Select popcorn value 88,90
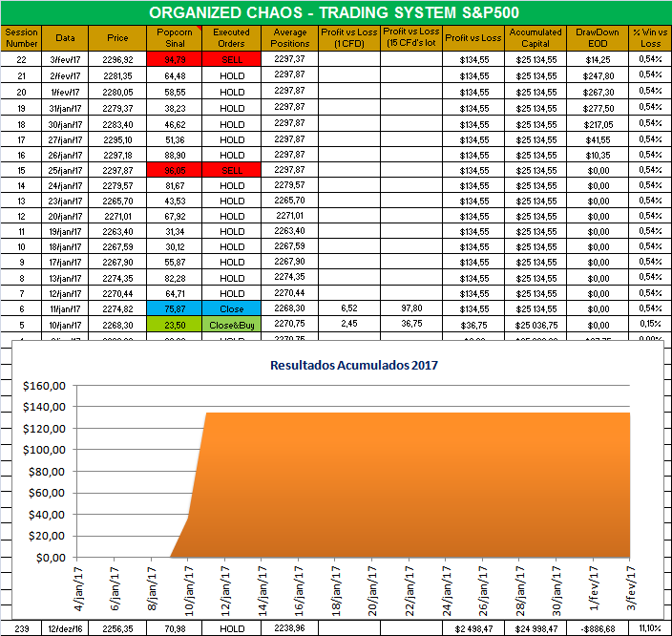Image resolution: width=672 pixels, height=636 pixels. coord(174,155)
